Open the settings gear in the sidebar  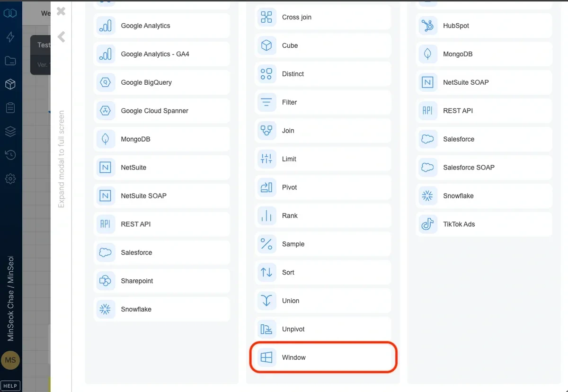[x=10, y=178]
